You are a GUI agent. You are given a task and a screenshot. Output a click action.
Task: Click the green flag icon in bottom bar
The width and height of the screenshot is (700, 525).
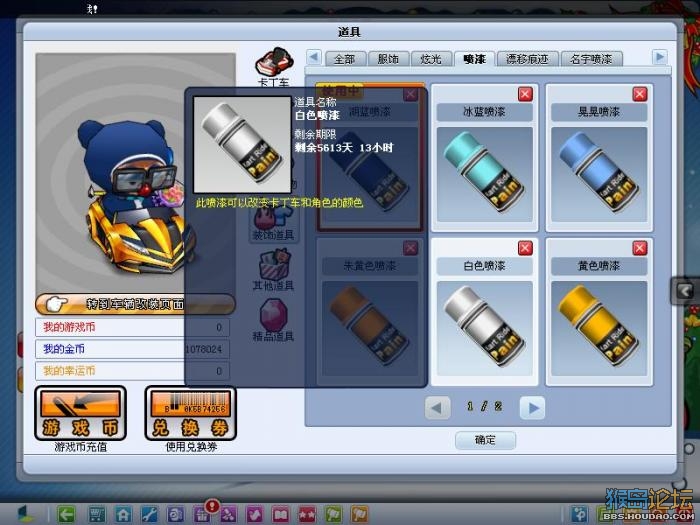333,514
